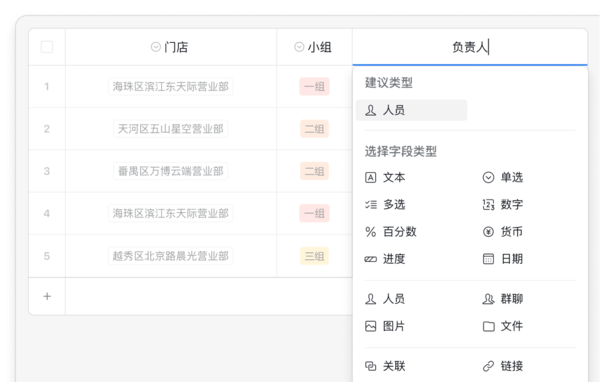Image resolution: width=600 pixels, height=382 pixels.
Task: Choose the 文本 text field icon
Action: pos(370,178)
